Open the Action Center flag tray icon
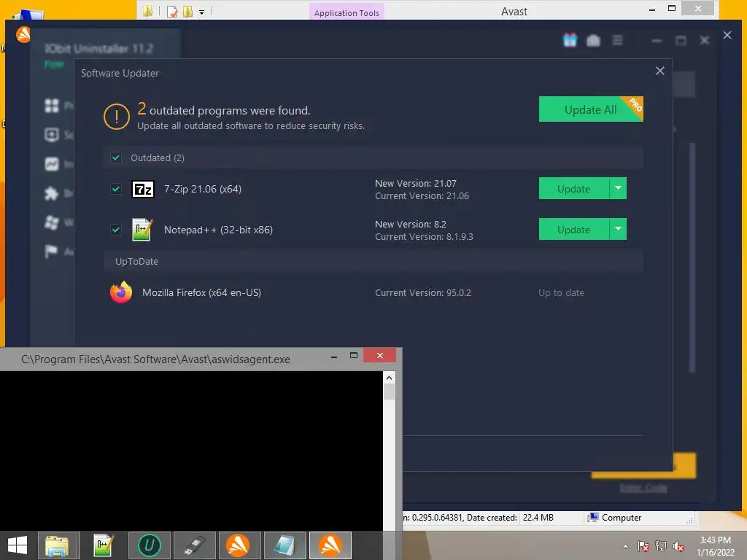 pyautogui.click(x=643, y=545)
